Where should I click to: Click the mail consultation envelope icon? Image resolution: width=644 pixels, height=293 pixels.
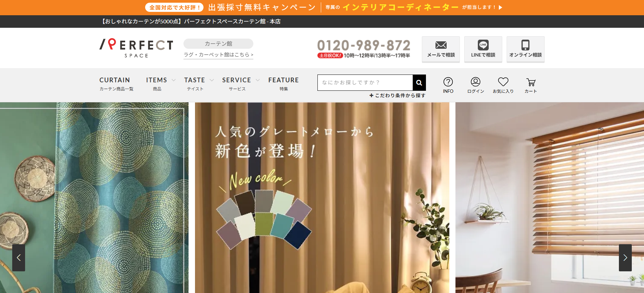point(441,45)
